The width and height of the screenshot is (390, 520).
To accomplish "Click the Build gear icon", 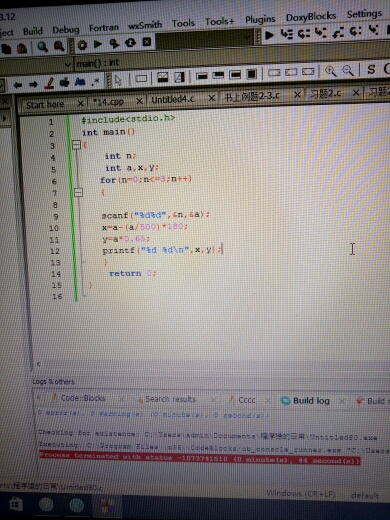I will click(82, 45).
